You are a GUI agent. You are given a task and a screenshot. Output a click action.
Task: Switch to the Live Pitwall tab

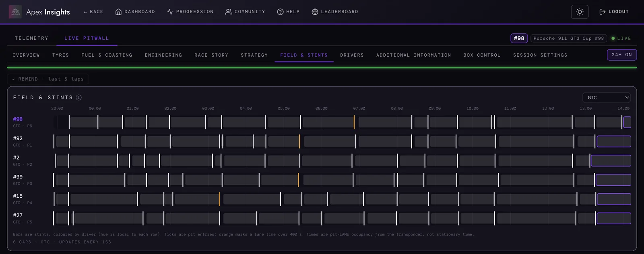[87, 38]
